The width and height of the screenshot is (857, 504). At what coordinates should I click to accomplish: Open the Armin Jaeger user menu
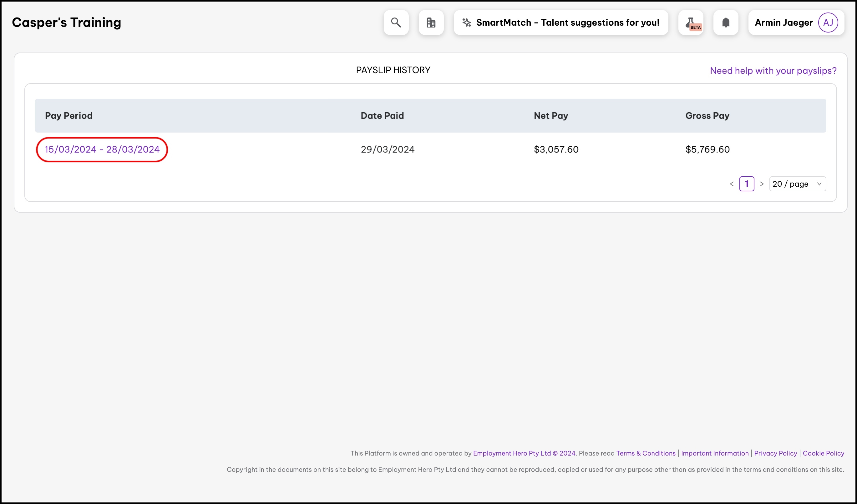(x=783, y=23)
